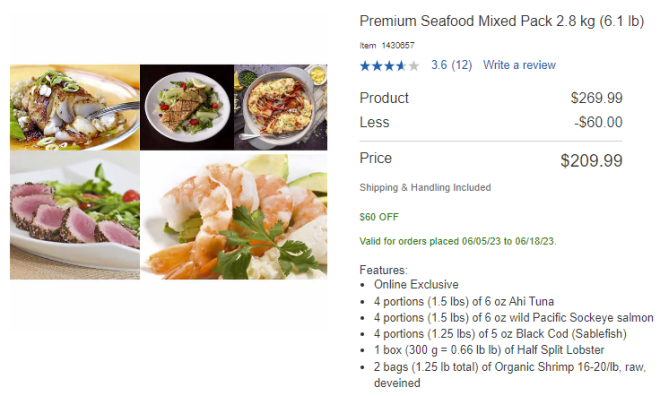
Task: Click the $60 OFF promotion text
Action: 379,217
